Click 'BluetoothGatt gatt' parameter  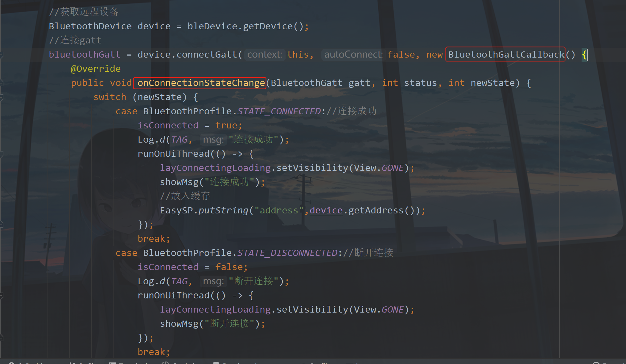click(x=320, y=83)
